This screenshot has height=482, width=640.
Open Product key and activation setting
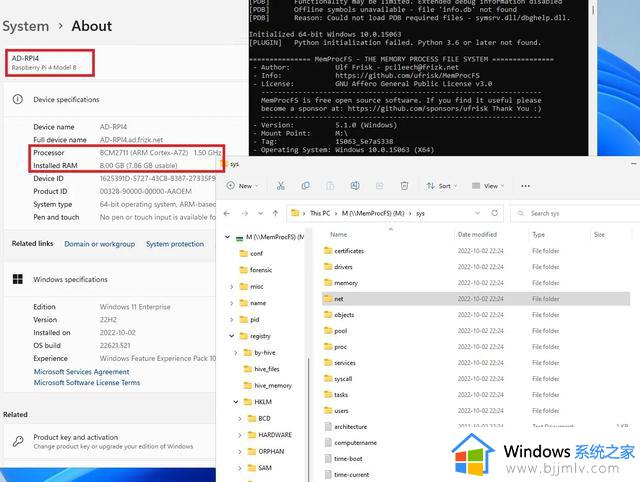(x=109, y=441)
